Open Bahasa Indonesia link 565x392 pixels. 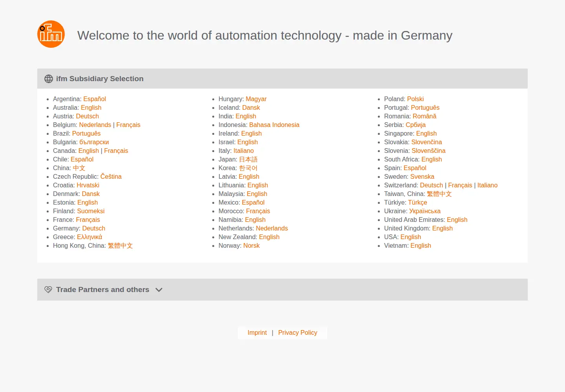click(274, 125)
